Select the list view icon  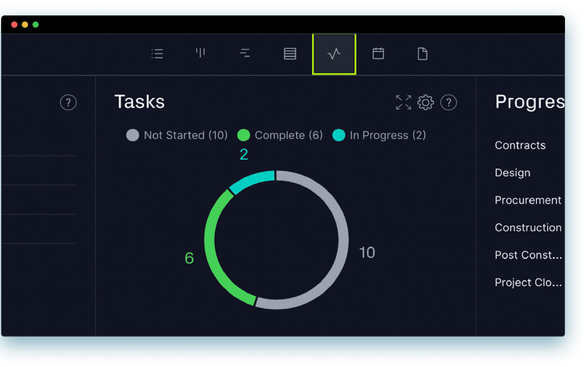[x=157, y=53]
